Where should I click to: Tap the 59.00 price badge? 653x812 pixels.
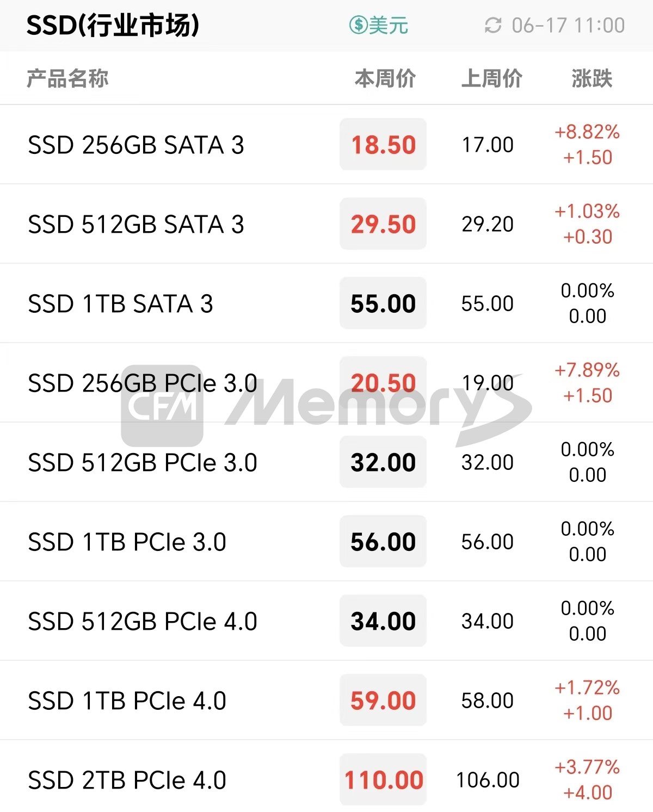(x=383, y=701)
